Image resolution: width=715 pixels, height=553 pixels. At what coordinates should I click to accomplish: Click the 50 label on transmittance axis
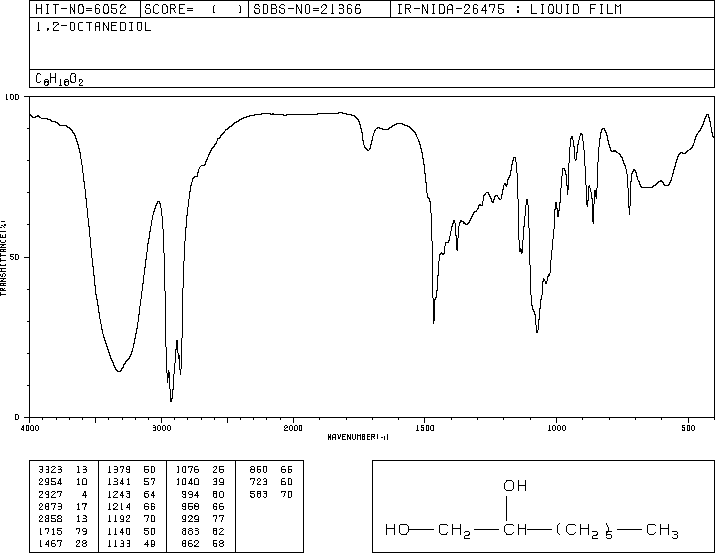click(15, 257)
